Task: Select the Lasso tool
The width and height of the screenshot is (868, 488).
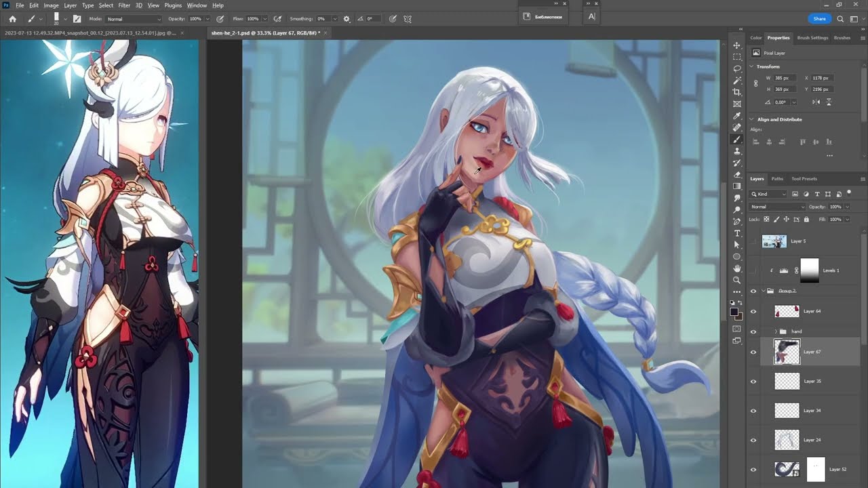Action: (x=737, y=68)
